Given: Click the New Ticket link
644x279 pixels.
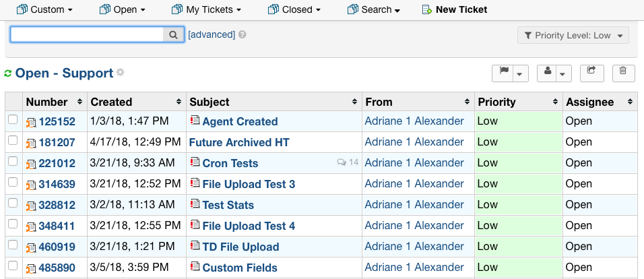Looking at the screenshot, I should pos(455,9).
